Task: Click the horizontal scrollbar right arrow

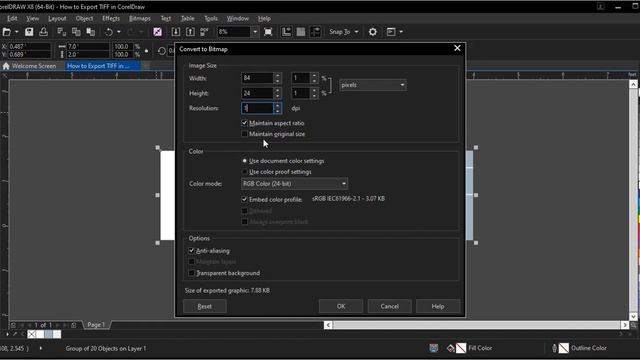Action: point(625,325)
